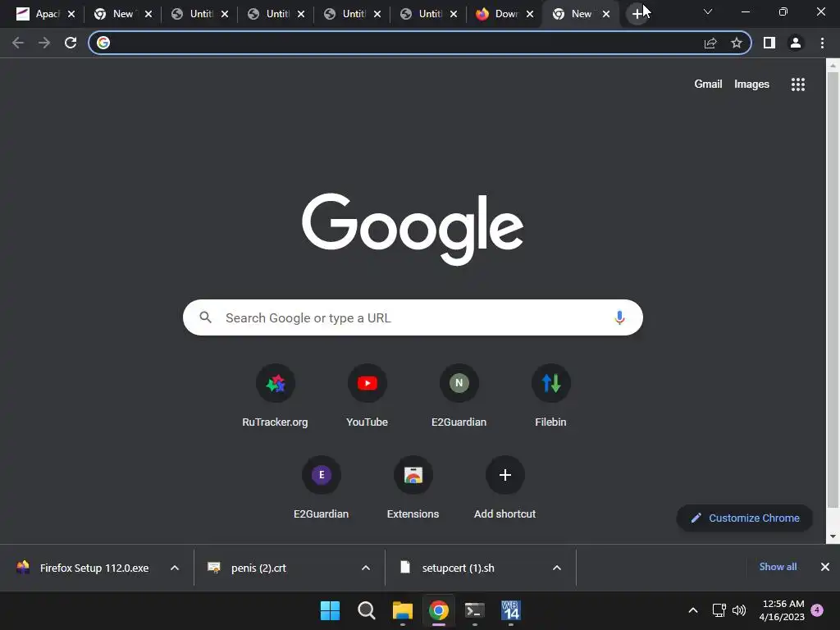The height and width of the screenshot is (630, 840).
Task: Open the side panel icon
Action: [x=769, y=43]
